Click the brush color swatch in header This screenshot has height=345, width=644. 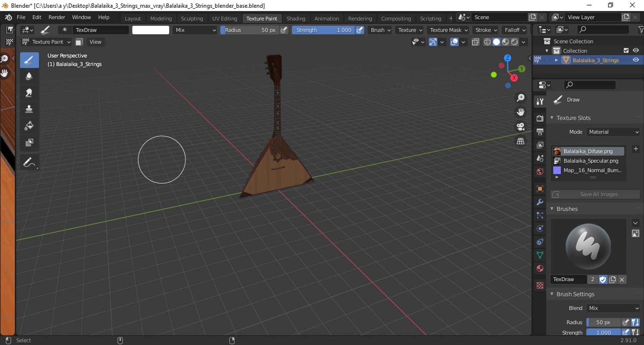point(151,30)
